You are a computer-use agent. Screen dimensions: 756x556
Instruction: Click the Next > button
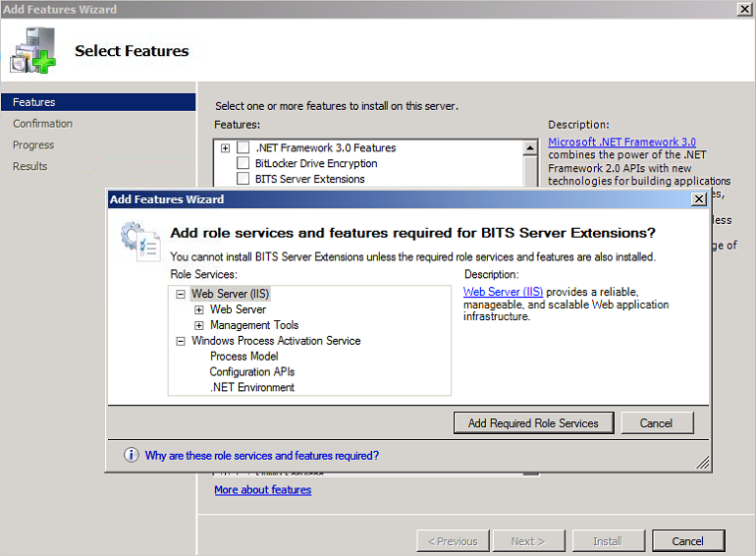click(x=528, y=541)
